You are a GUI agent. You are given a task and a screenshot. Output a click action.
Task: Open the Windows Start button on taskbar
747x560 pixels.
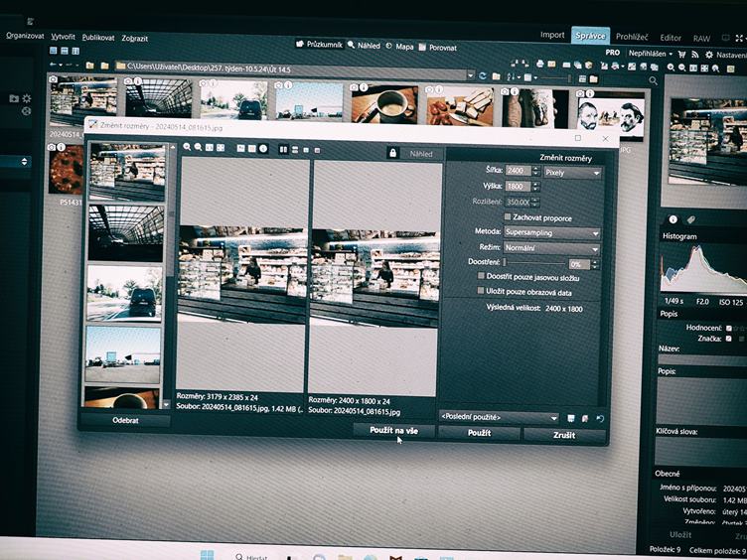click(207, 555)
